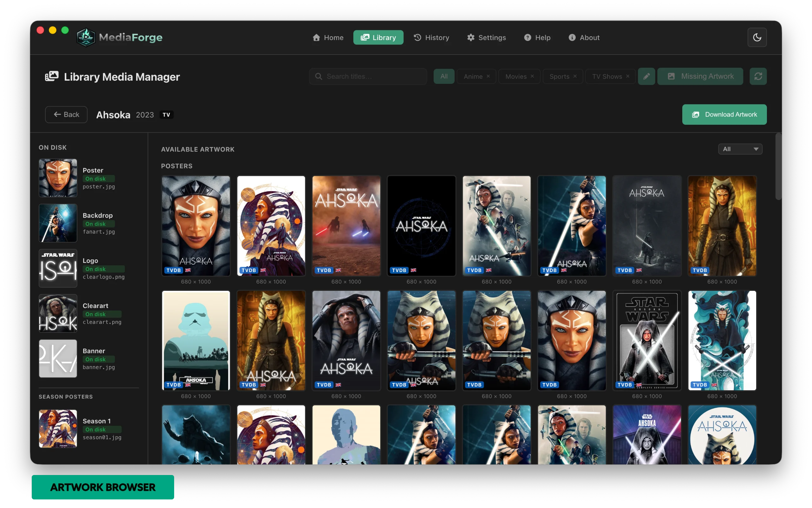This screenshot has height=508, width=812.
Task: Click the Download Artwork image icon
Action: pyautogui.click(x=696, y=115)
